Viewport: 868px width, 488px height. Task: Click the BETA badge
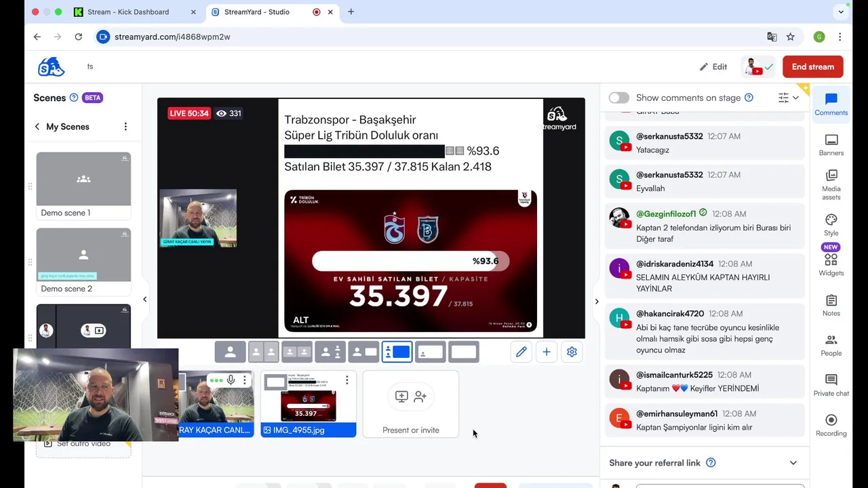[x=92, y=98]
